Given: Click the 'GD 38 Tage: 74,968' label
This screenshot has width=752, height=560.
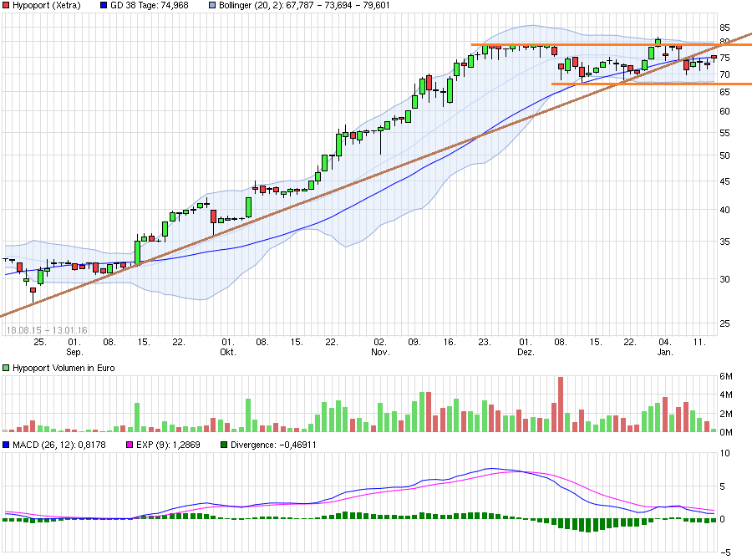Looking at the screenshot, I should (150, 5).
